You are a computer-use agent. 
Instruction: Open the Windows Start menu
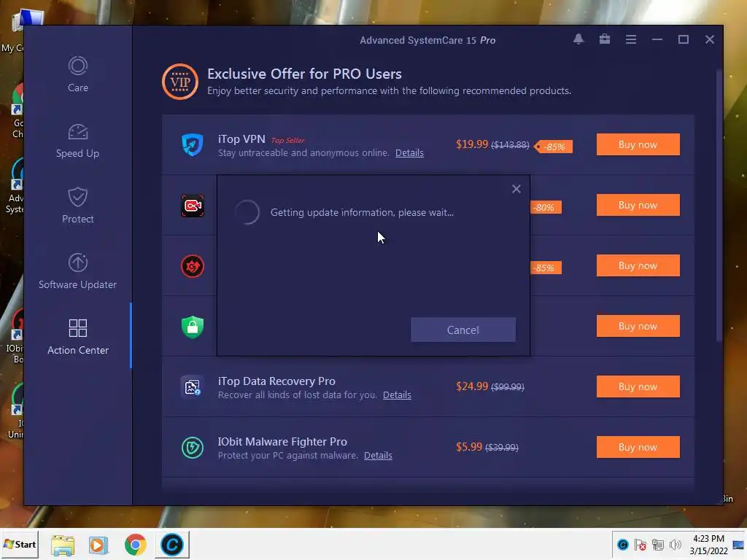pyautogui.click(x=20, y=544)
